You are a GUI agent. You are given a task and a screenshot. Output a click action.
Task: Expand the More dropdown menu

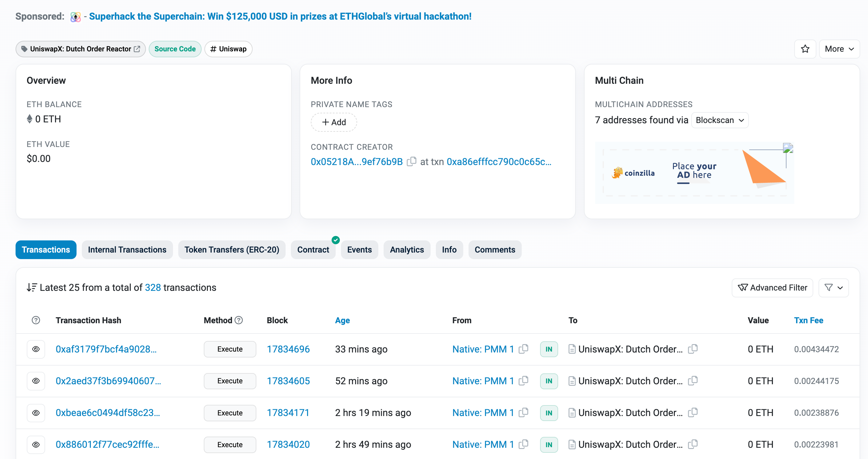839,49
